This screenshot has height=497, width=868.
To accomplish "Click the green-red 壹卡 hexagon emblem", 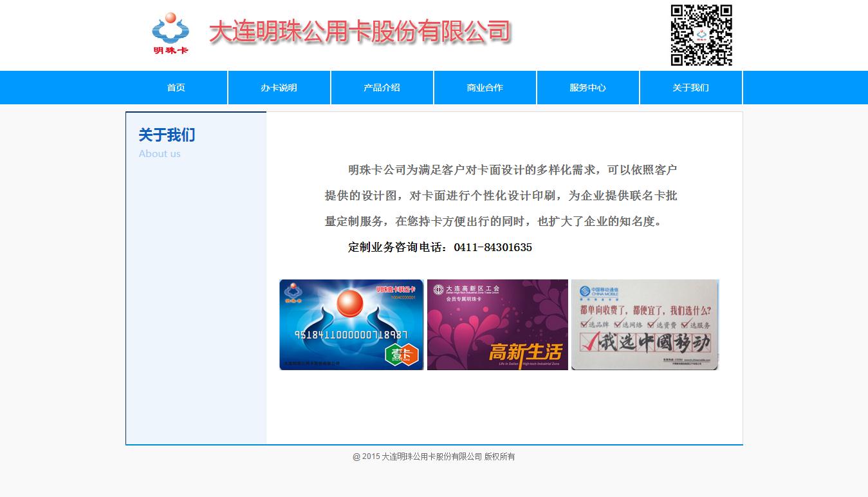I will (x=402, y=353).
